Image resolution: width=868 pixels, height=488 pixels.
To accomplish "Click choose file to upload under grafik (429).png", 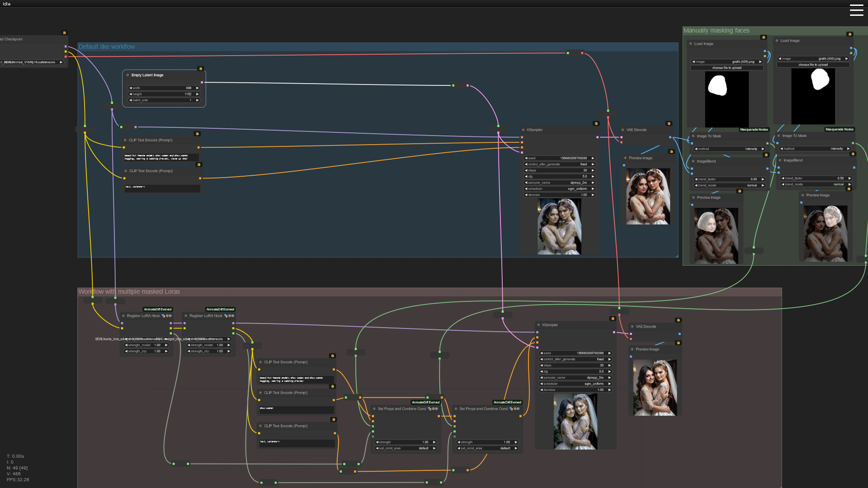I will 727,68.
